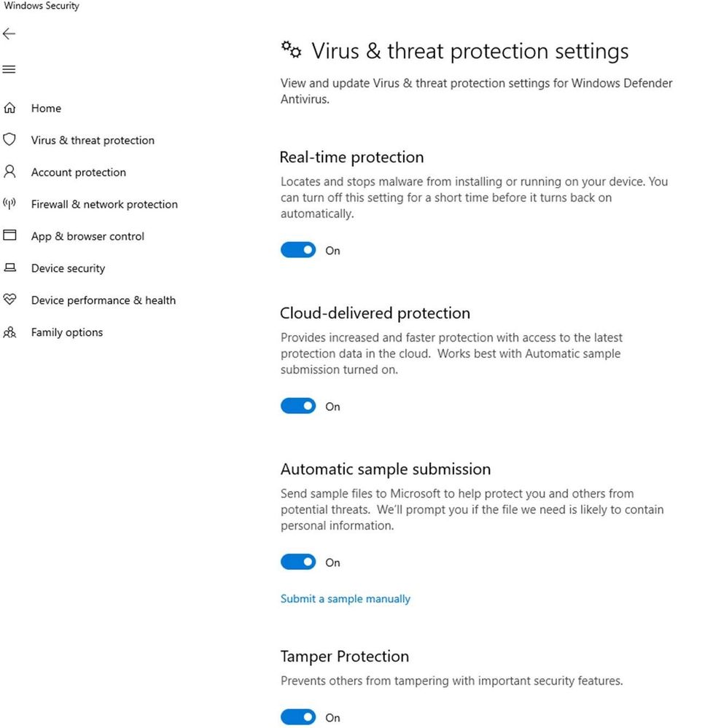
Task: Turn off Real-time protection
Action: [297, 250]
